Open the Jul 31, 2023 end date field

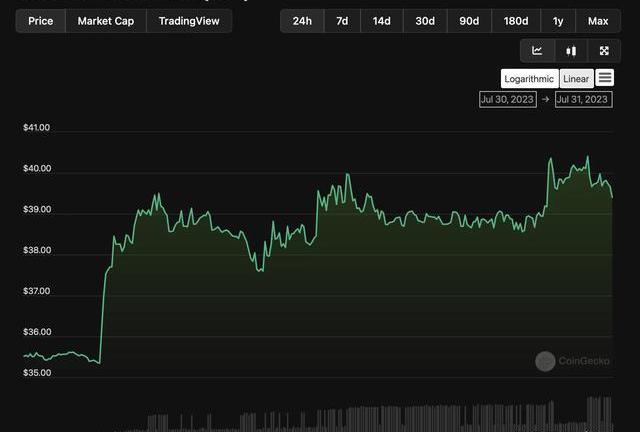[x=582, y=100]
